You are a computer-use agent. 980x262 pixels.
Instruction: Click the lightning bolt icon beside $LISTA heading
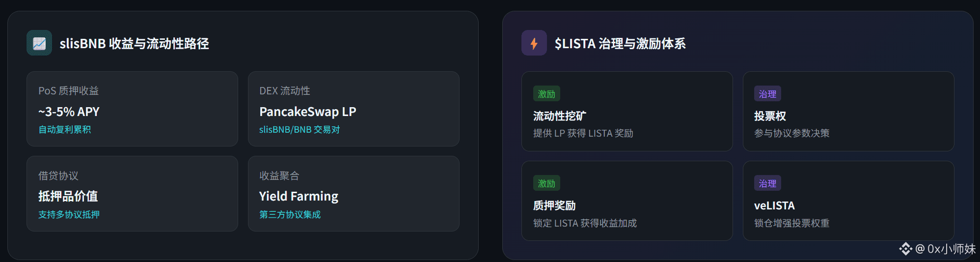point(534,43)
